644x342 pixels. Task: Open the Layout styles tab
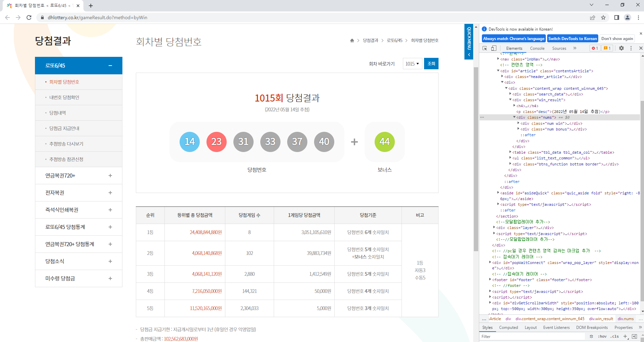click(531, 328)
